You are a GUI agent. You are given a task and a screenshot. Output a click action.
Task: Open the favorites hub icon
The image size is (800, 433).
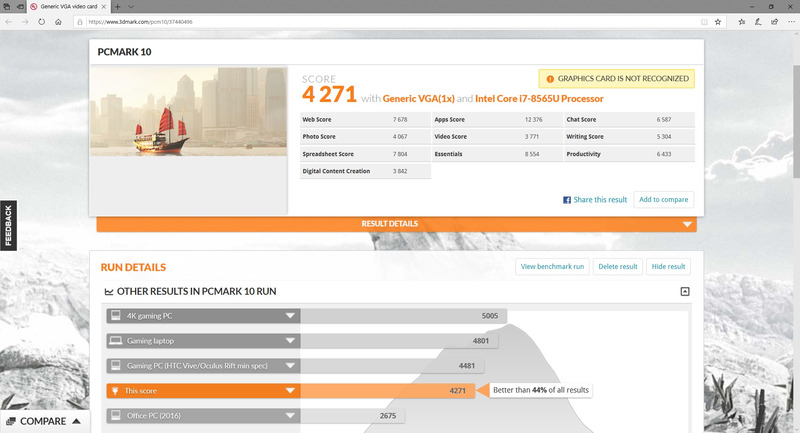coord(741,22)
